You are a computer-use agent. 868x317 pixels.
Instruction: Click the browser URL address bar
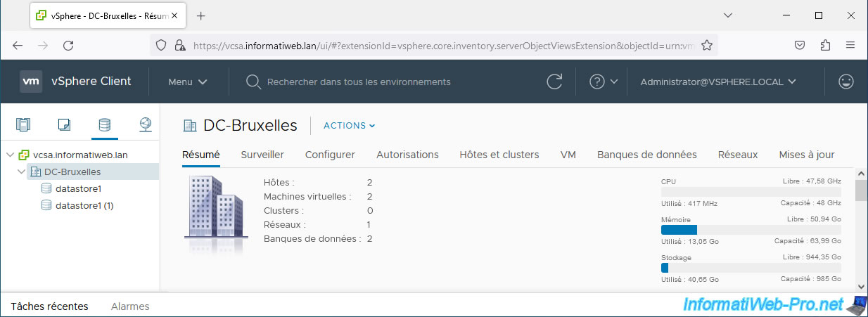click(443, 45)
